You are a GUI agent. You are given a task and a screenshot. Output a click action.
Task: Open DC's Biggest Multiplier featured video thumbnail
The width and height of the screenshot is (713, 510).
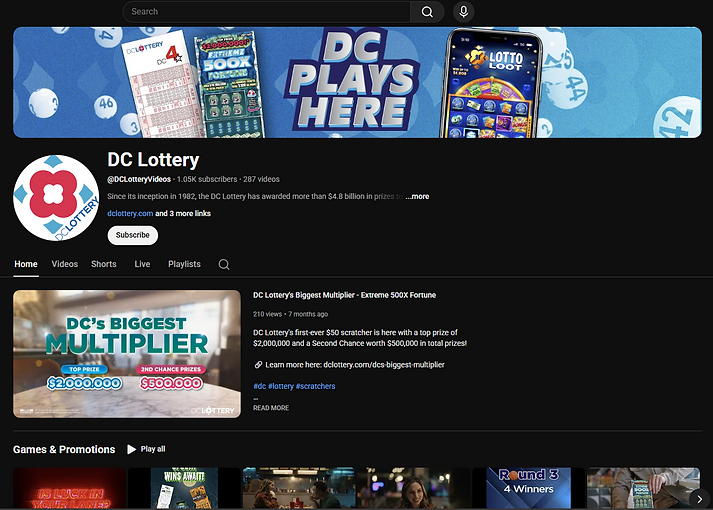[x=127, y=354]
